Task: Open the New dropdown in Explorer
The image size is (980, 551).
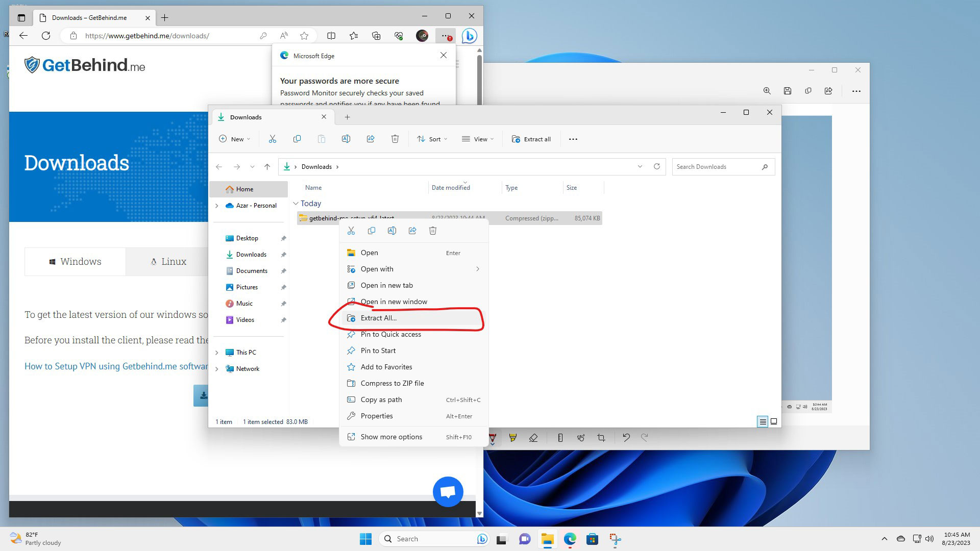Action: [x=235, y=139]
